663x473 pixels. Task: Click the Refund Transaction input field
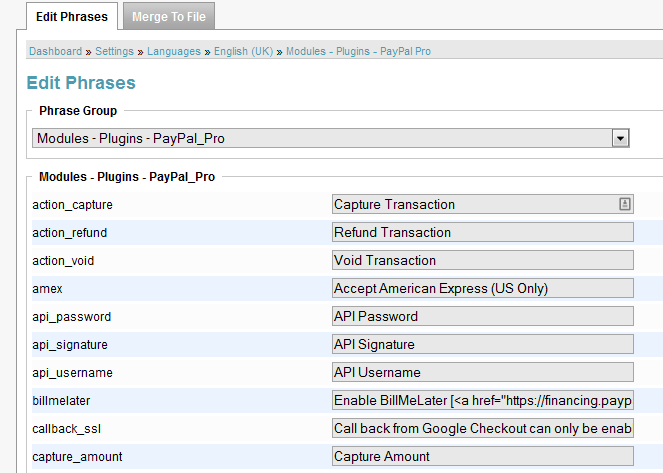coord(482,232)
